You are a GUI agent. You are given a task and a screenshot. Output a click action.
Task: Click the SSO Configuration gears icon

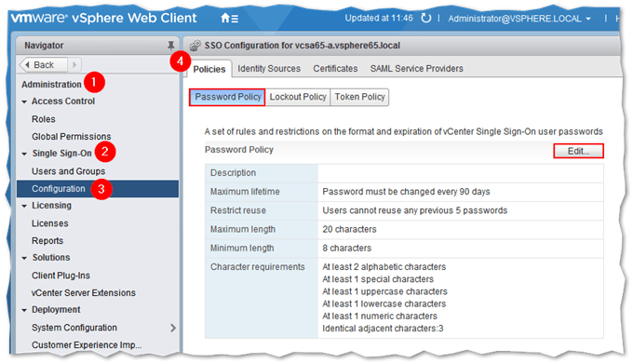point(195,46)
